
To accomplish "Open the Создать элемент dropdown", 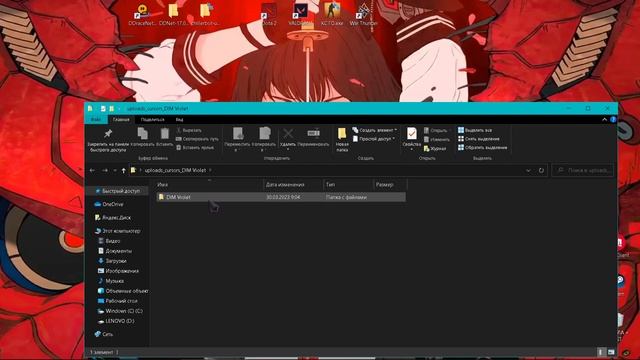I will 374,130.
